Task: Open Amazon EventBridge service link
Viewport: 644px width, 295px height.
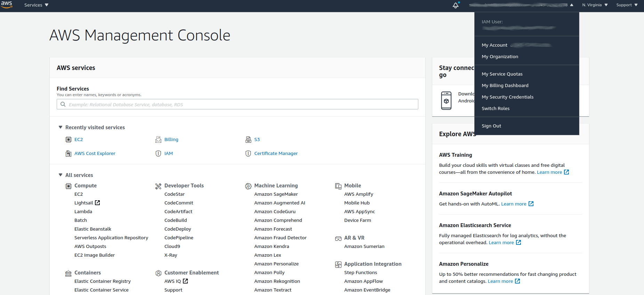Action: pos(367,290)
